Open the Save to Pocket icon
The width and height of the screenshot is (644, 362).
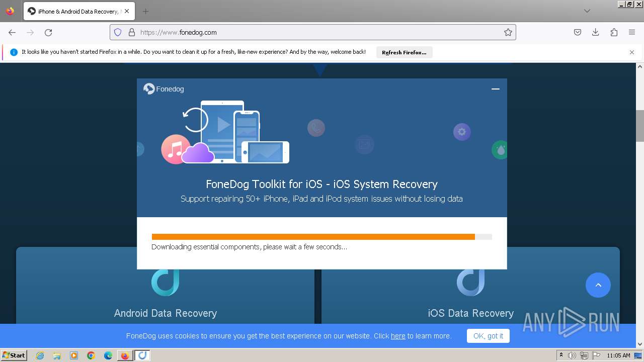pos(578,32)
